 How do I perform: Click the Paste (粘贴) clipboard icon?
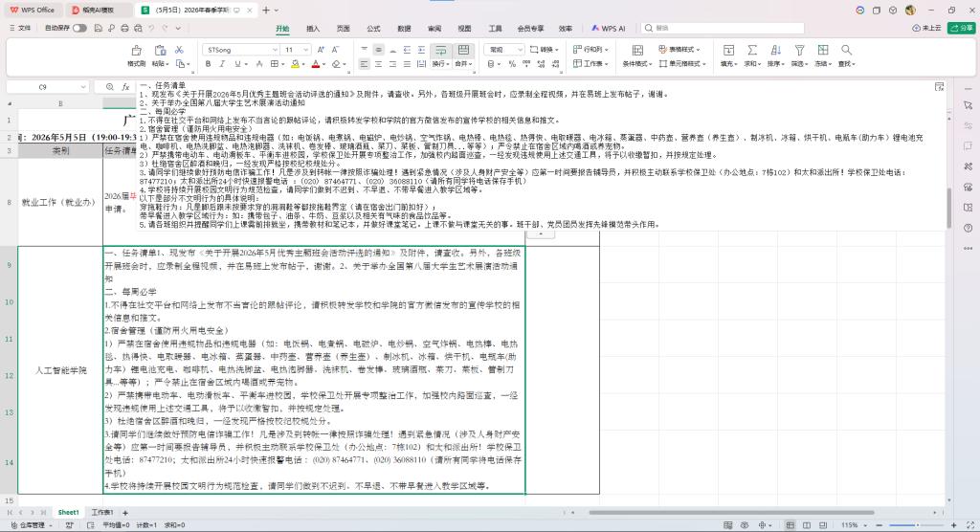point(160,51)
